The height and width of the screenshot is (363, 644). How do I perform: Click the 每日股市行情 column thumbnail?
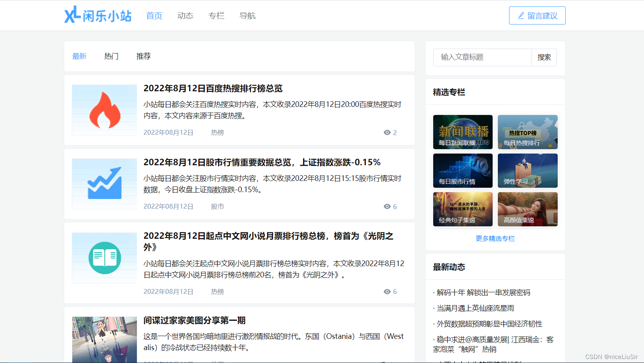[463, 170]
